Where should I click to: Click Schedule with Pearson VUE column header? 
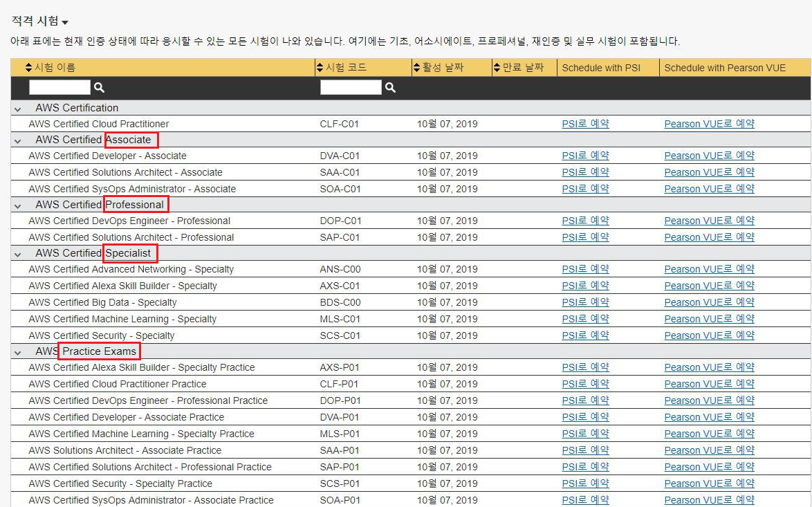point(725,68)
